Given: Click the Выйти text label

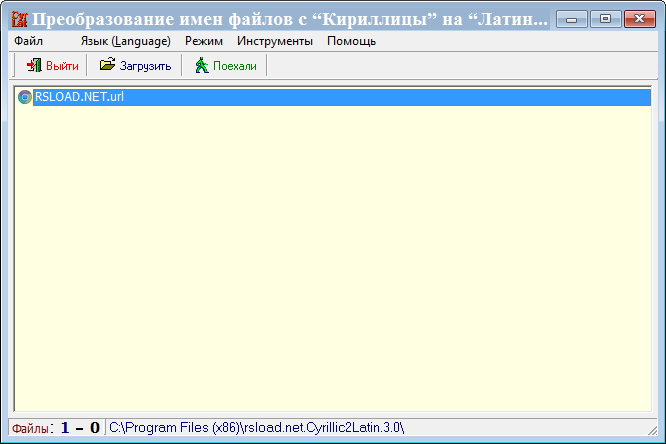Looking at the screenshot, I should pos(62,66).
